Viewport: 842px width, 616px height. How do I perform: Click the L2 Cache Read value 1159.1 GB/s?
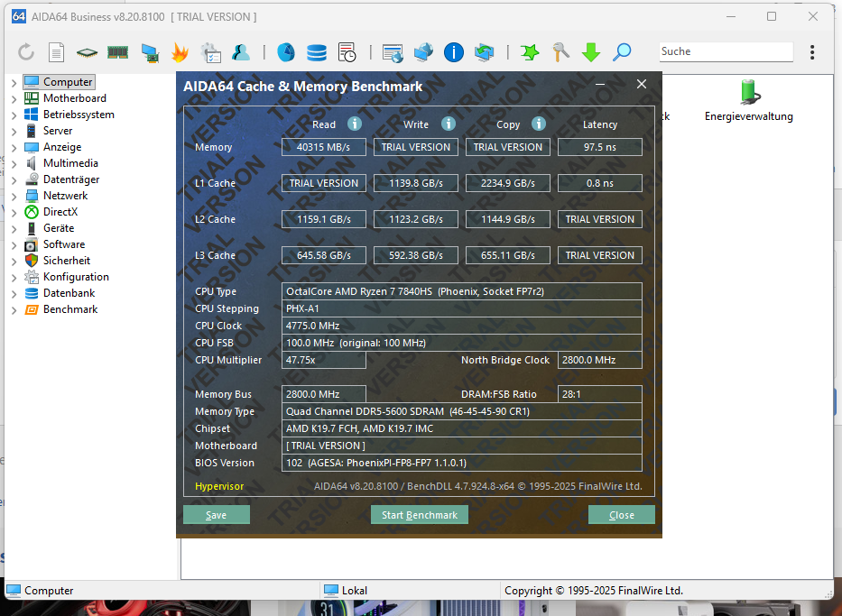tap(324, 219)
